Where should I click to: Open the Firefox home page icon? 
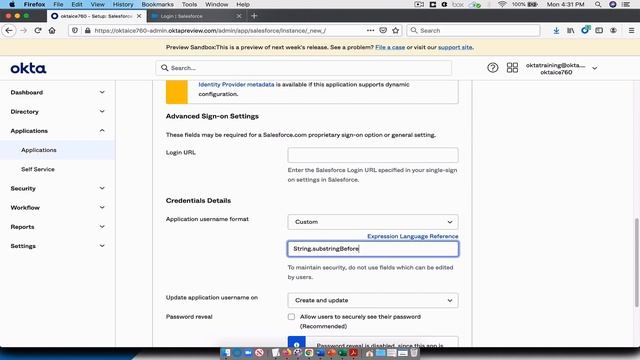pyautogui.click(x=52, y=31)
